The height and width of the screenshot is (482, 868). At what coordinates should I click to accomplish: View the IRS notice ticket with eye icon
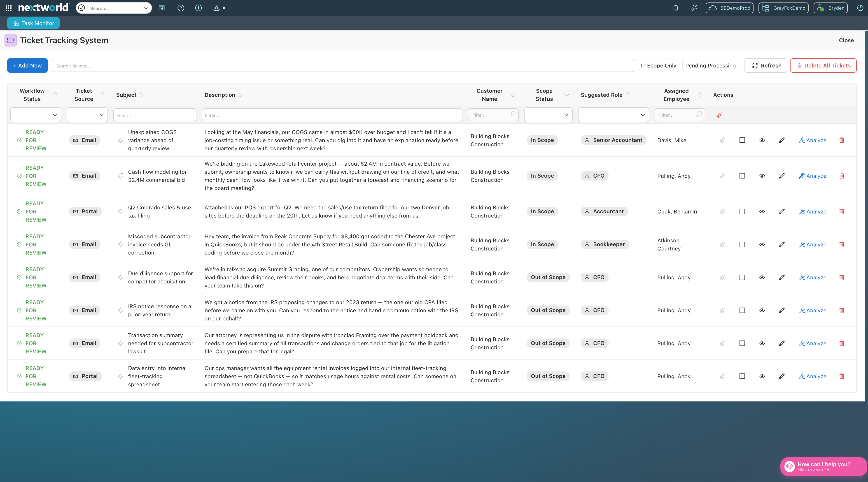(x=762, y=310)
